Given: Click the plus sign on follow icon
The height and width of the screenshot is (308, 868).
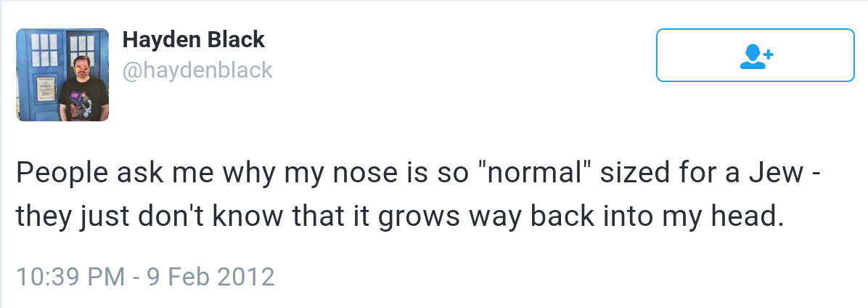Looking at the screenshot, I should (x=769, y=54).
